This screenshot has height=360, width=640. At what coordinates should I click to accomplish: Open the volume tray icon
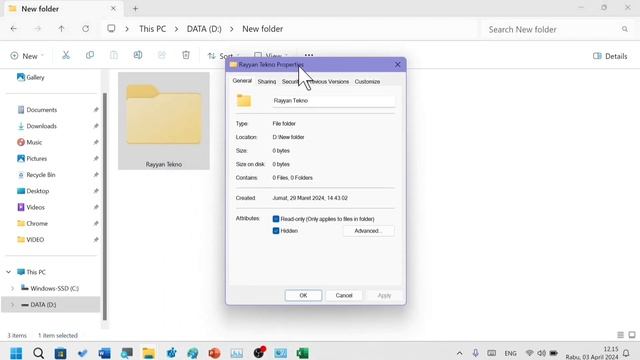pyautogui.click(x=541, y=353)
